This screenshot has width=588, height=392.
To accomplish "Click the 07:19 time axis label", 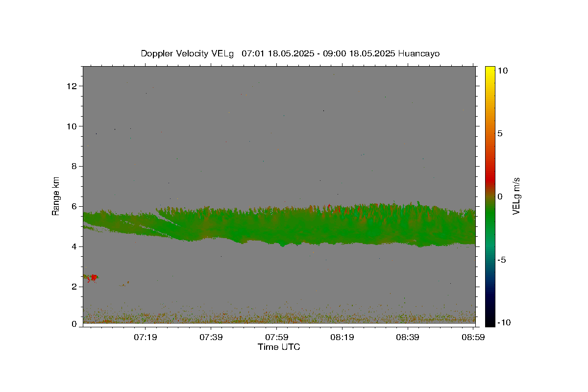I will [146, 337].
